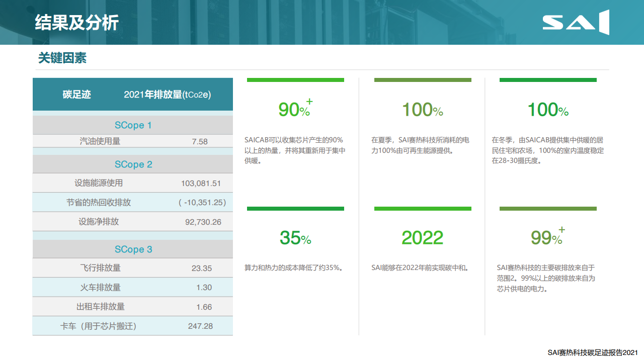Click the footer SAI赛热科技碳足迹报告2021
The height and width of the screenshot is (362, 644).
(593, 353)
